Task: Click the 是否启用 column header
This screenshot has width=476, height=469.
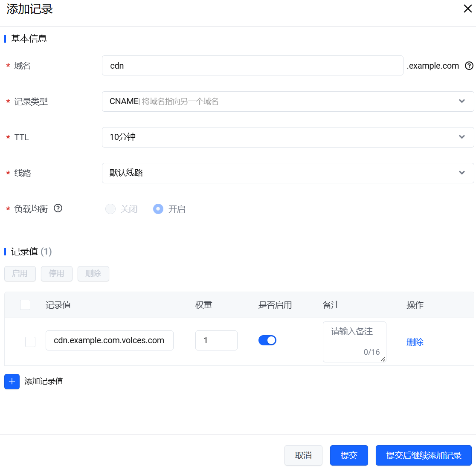Action: tap(275, 305)
